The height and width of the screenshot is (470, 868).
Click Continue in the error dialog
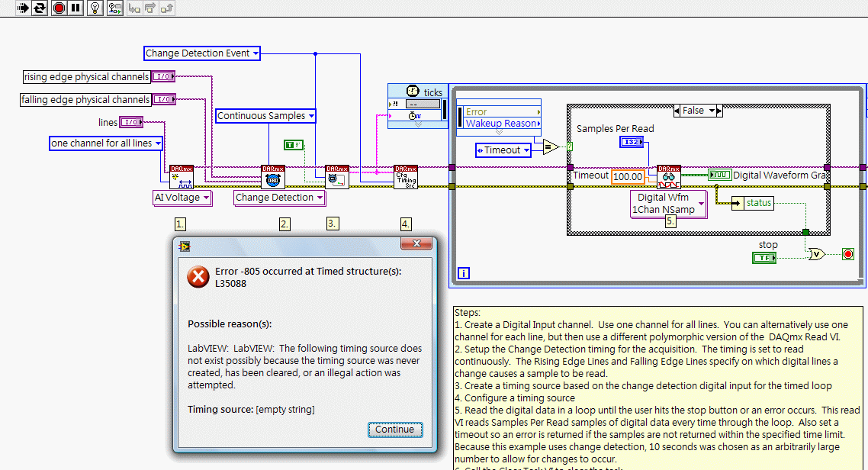pos(394,430)
